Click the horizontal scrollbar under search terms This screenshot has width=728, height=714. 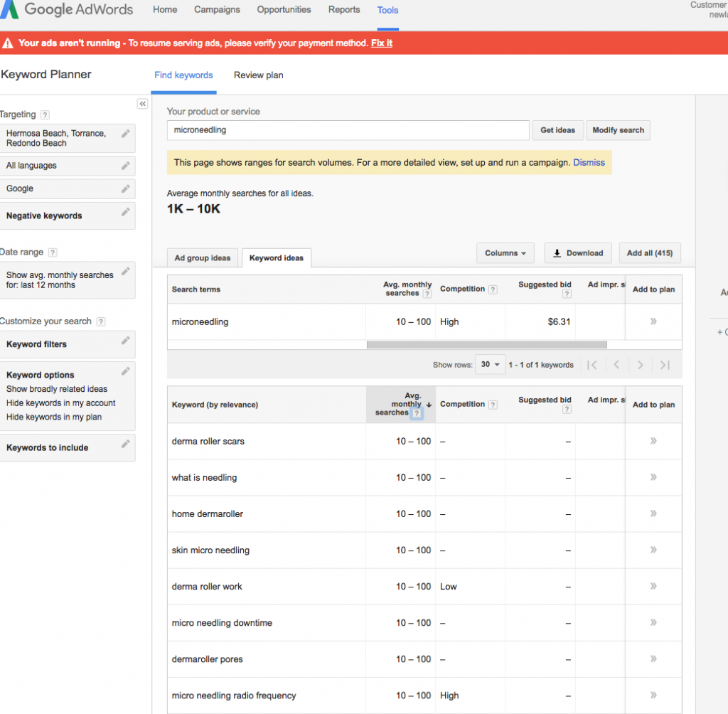tap(486, 345)
